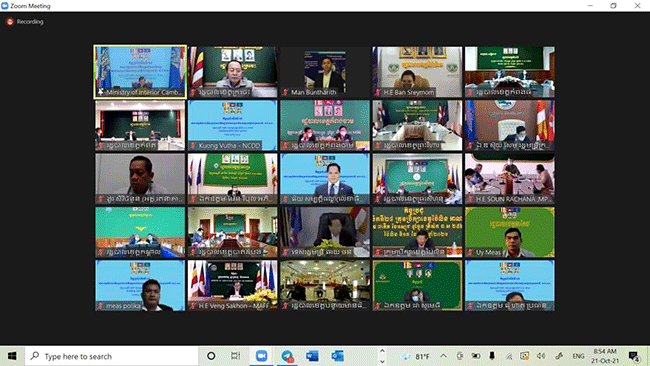Click the microphone tray icon
The image size is (650, 366).
(x=492, y=356)
